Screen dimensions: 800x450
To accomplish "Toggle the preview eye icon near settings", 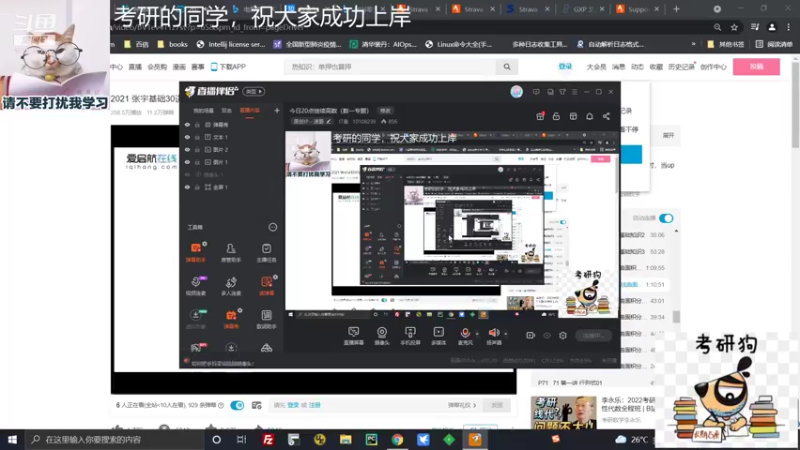I will tap(547, 335).
